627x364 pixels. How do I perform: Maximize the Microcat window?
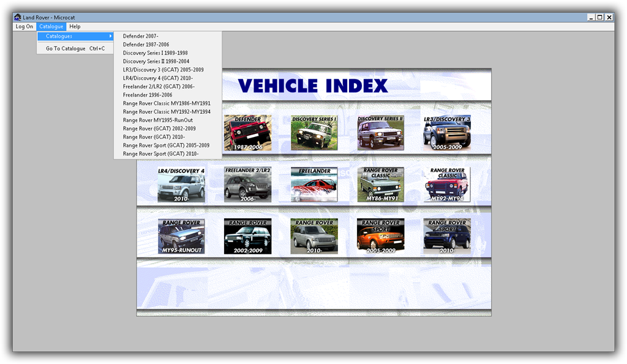pyautogui.click(x=600, y=17)
